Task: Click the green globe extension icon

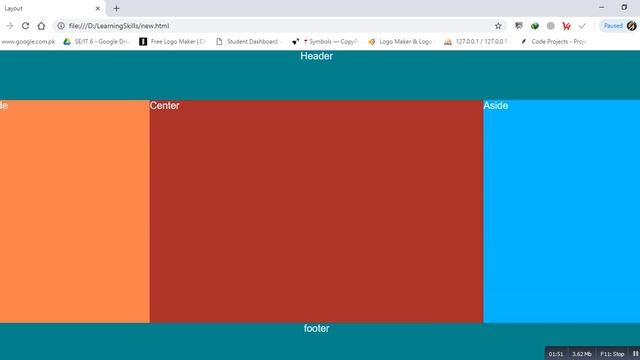Action: pos(535,26)
